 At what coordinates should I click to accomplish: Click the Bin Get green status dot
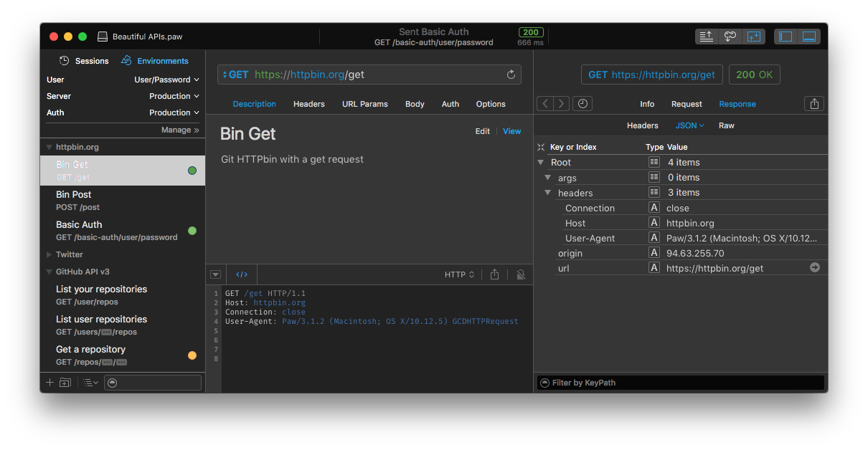[192, 171]
